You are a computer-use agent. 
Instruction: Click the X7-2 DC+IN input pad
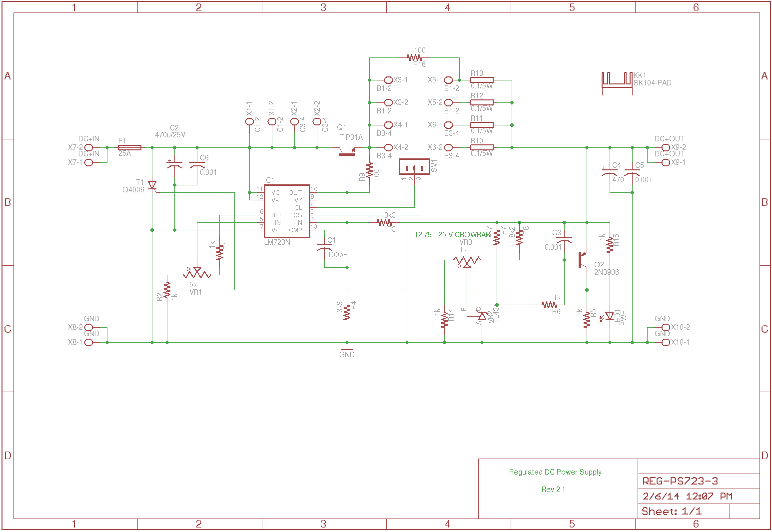(x=89, y=147)
